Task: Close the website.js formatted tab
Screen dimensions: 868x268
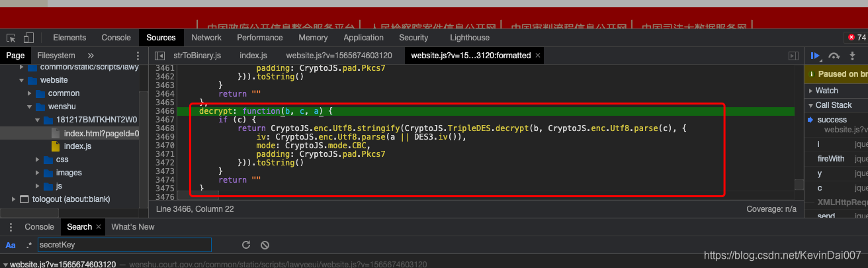Action: click(538, 56)
